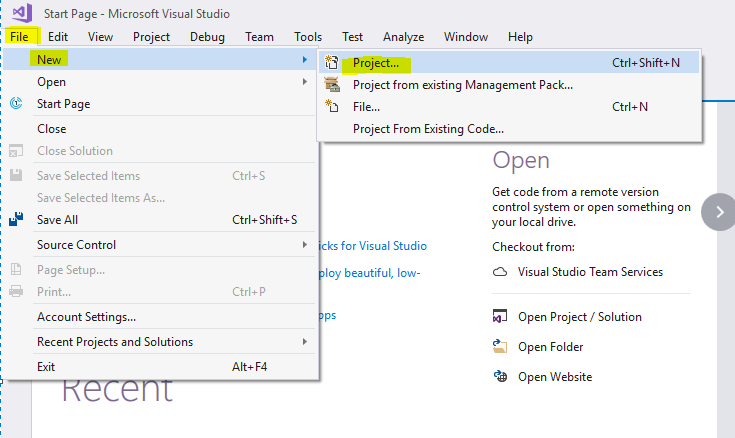Screen dimensions: 735x438
Task: Expand the Source Control submenu arrow
Action: (x=305, y=245)
